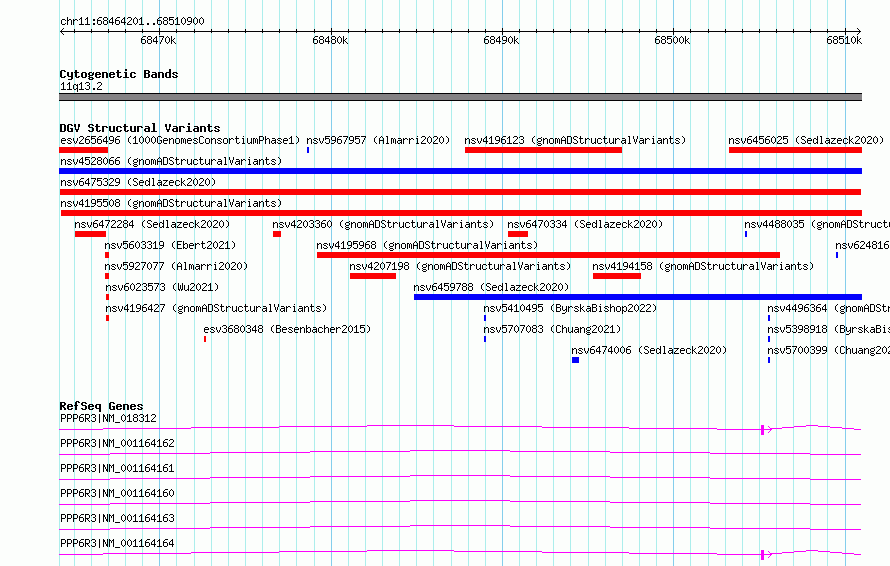Click the red bar below nsv4196123
The width and height of the screenshot is (890, 566).
click(543, 150)
